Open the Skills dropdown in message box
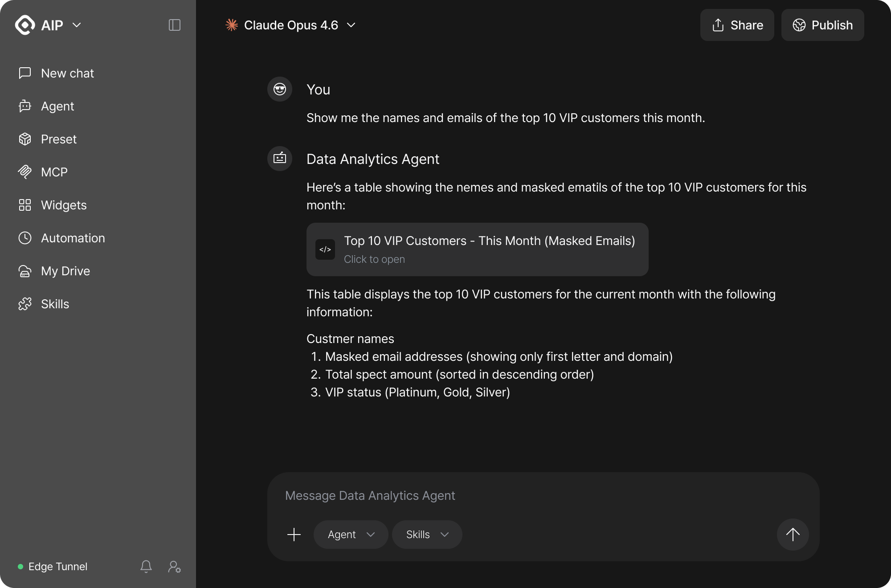 427,535
